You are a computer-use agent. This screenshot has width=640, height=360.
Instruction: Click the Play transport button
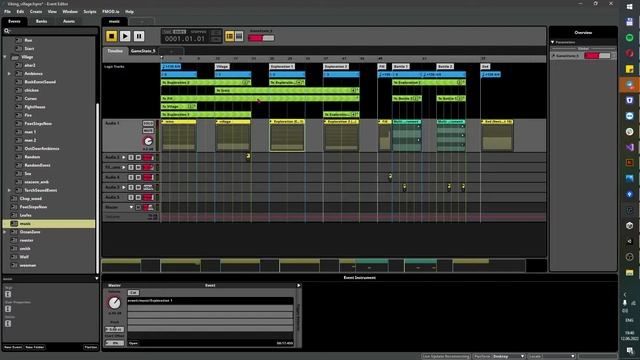125,36
